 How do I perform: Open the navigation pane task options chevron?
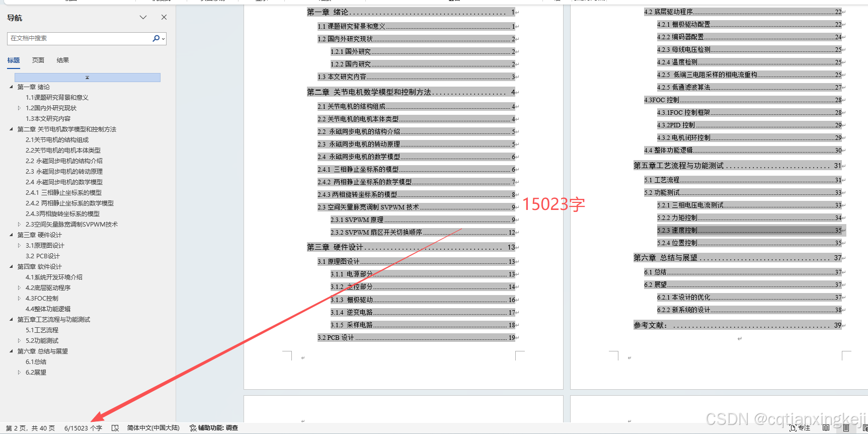[143, 17]
